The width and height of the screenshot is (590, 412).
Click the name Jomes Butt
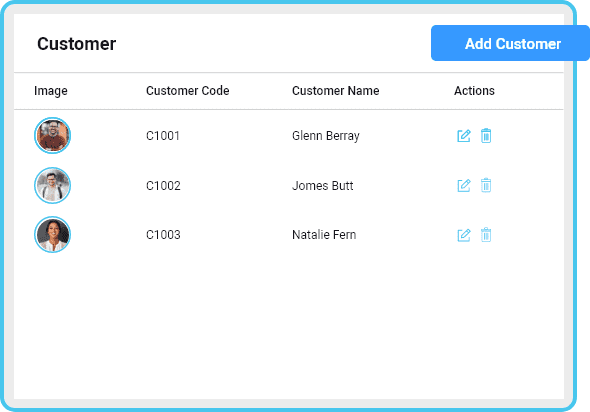click(322, 185)
